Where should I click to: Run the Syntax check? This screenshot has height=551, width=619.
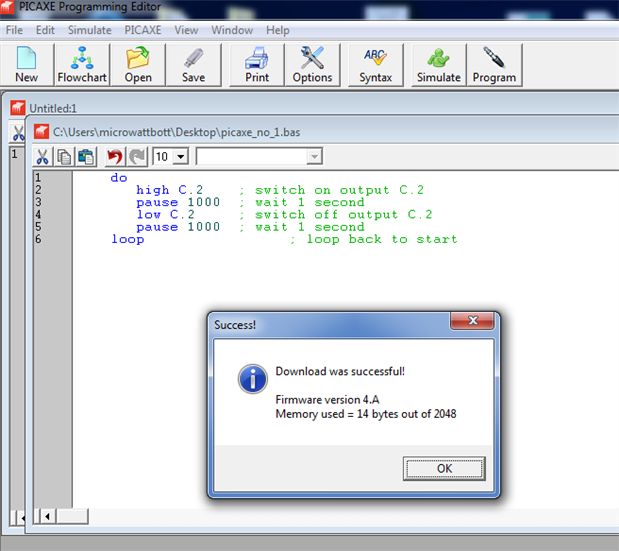375,65
